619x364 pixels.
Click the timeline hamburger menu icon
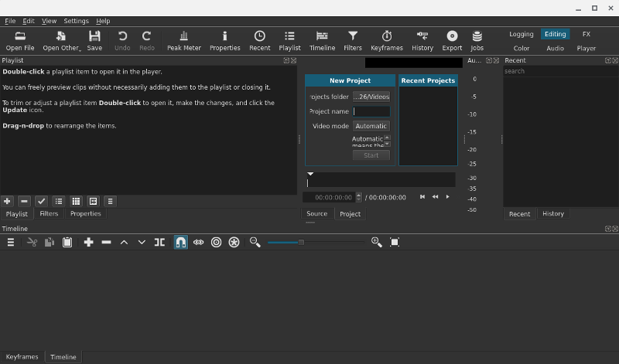(11, 242)
